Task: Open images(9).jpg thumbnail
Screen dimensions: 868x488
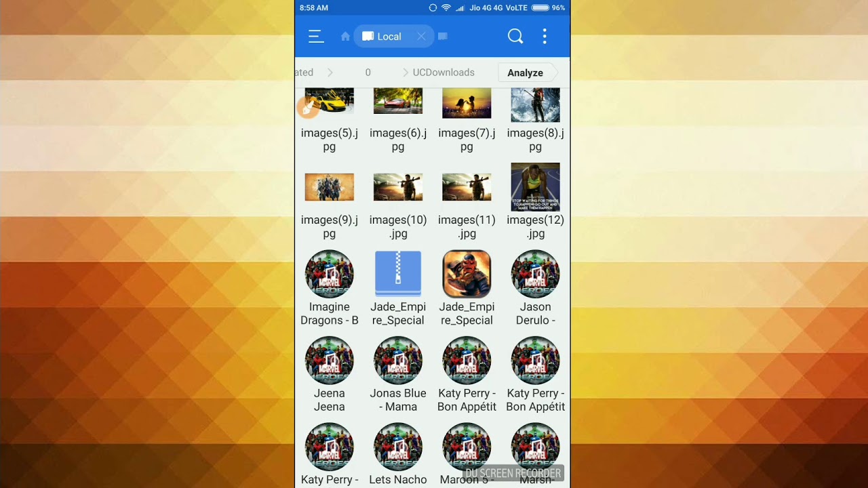Action: point(330,187)
